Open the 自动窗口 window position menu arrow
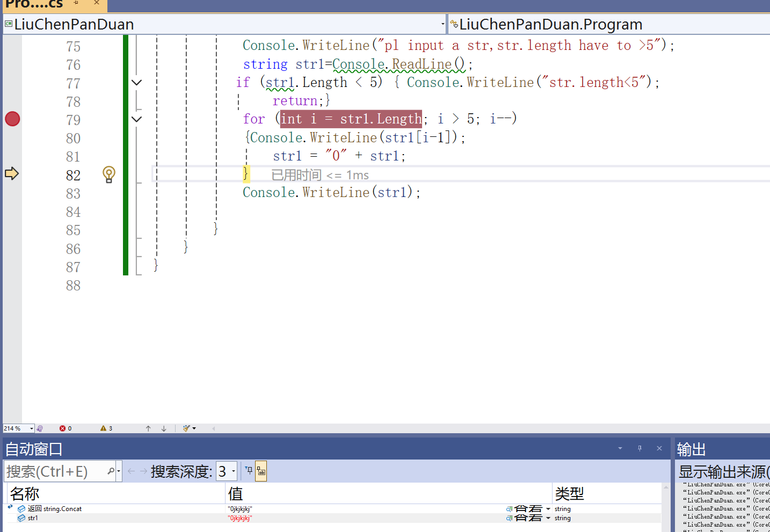 tap(620, 448)
